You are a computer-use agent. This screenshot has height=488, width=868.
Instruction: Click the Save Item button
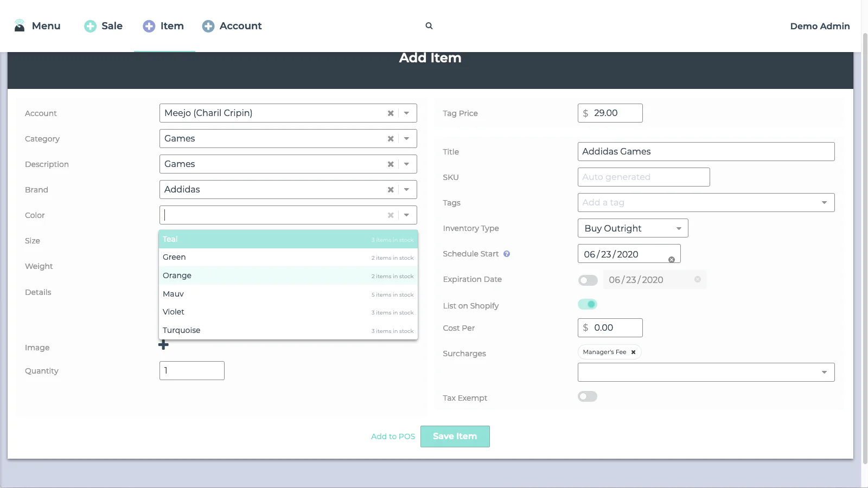point(455,436)
